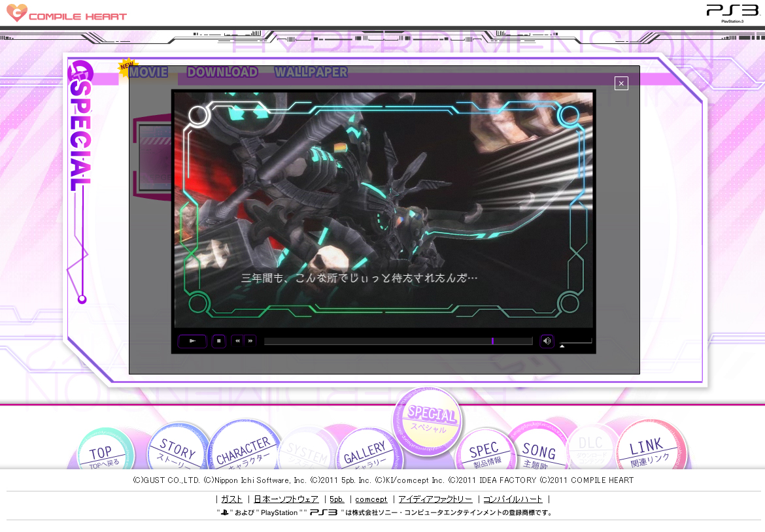The image size is (765, 532).
Task: Play the movie in the video player
Action: (x=192, y=341)
